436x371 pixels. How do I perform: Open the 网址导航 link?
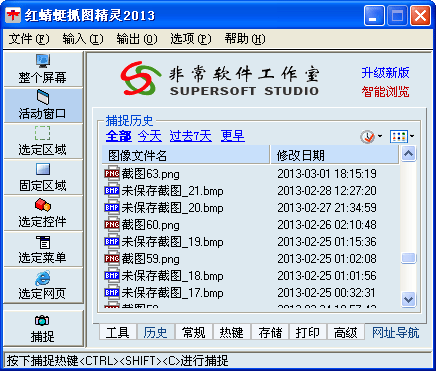(x=396, y=333)
